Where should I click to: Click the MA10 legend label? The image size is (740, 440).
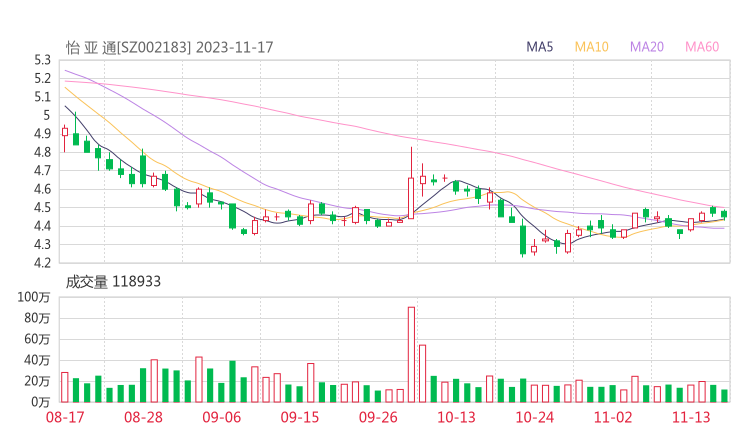pos(591,47)
